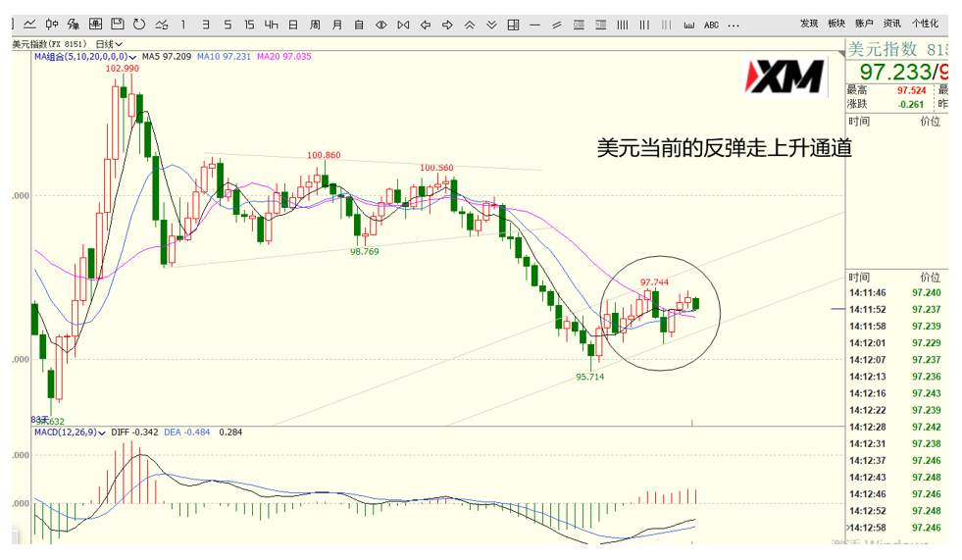Select the ABC text annotation tool
The height and width of the screenshot is (560, 962).
point(711,25)
